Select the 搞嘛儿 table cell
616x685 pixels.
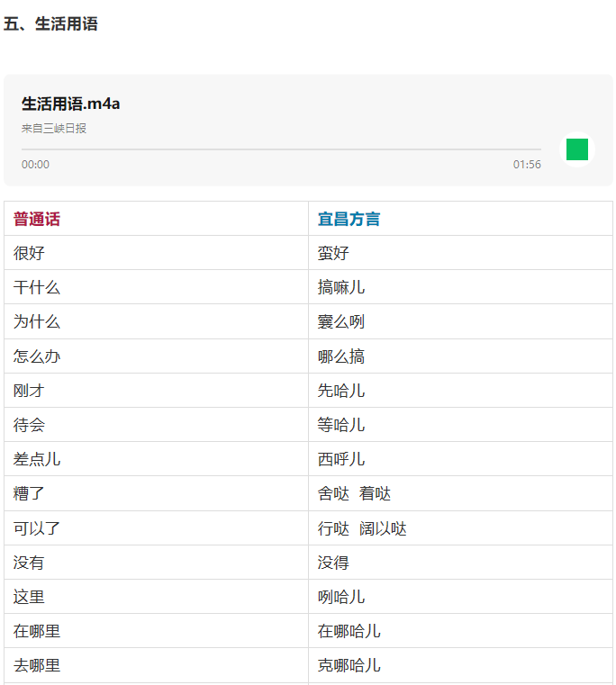coord(341,287)
